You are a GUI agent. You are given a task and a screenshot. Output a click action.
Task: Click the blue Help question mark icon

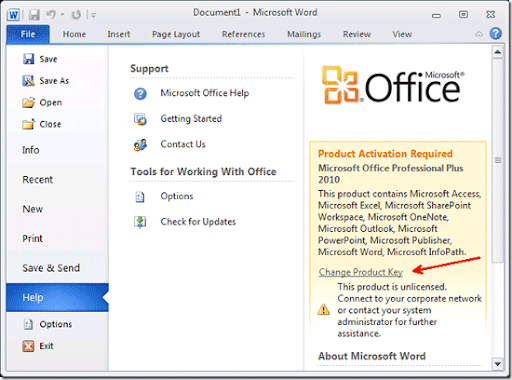coord(496,33)
